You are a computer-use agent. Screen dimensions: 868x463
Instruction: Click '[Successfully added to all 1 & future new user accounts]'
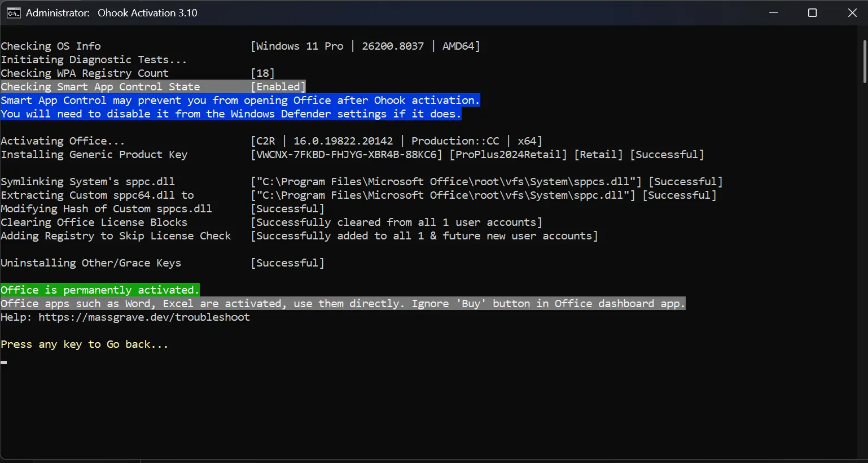[x=424, y=236]
